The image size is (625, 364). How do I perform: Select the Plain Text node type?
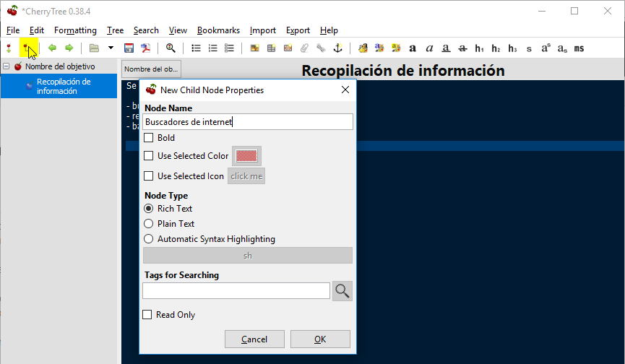coord(149,224)
